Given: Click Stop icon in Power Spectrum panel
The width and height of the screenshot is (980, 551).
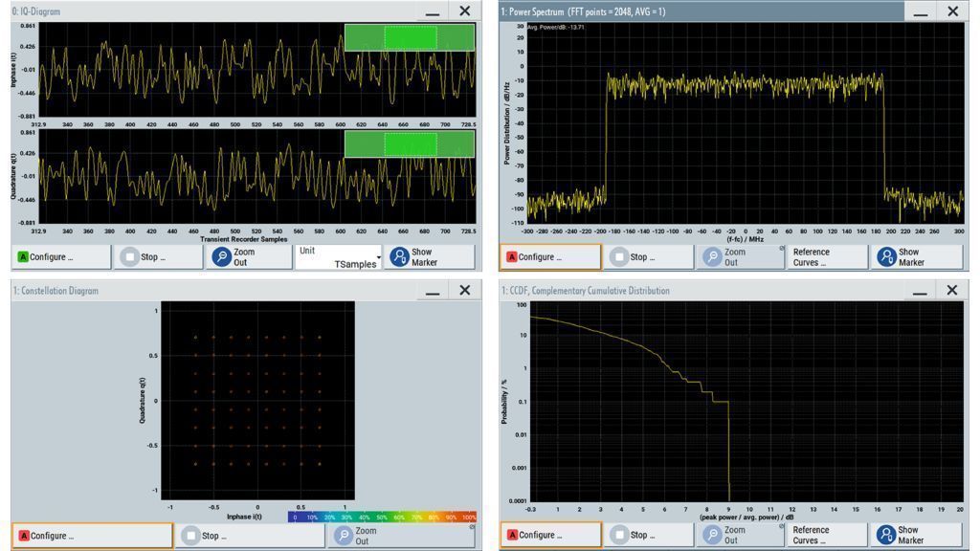Looking at the screenshot, I should [x=619, y=257].
